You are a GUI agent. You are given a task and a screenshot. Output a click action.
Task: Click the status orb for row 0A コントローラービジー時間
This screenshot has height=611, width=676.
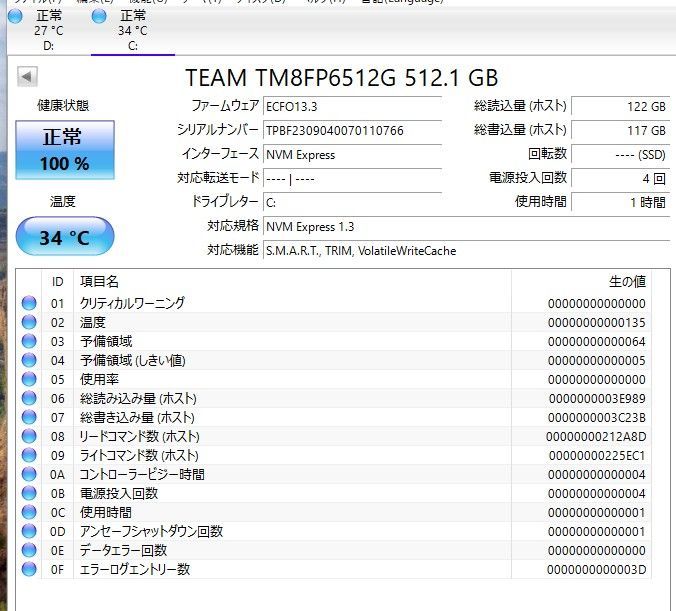click(29, 474)
